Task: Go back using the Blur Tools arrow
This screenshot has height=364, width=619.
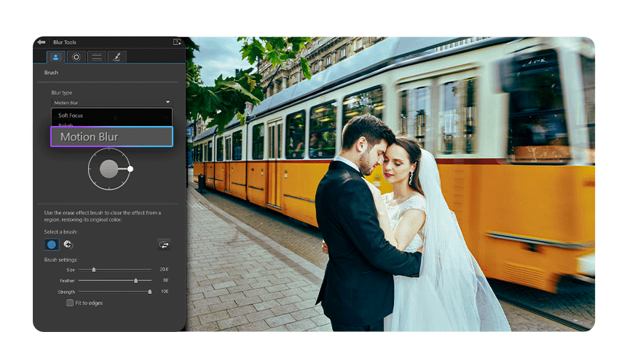Action: click(42, 41)
